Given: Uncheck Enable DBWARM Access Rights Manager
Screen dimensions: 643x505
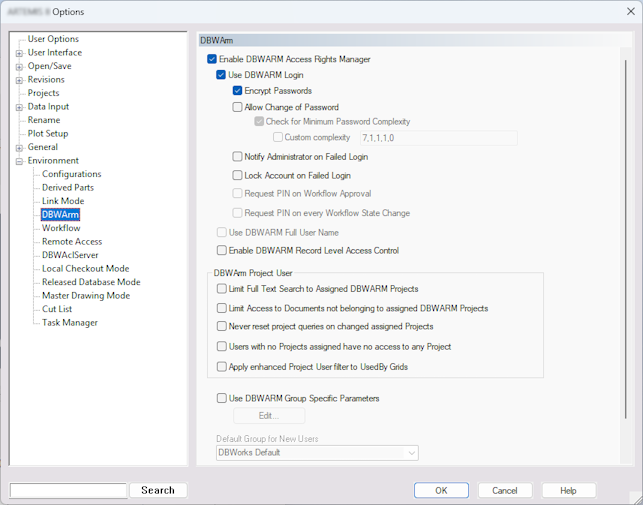Looking at the screenshot, I should pyautogui.click(x=212, y=59).
